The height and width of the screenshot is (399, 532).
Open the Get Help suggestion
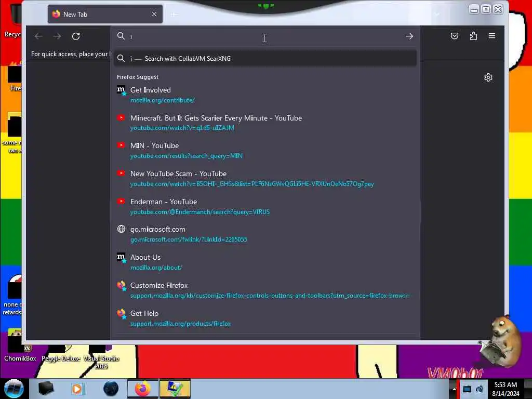coord(265,318)
